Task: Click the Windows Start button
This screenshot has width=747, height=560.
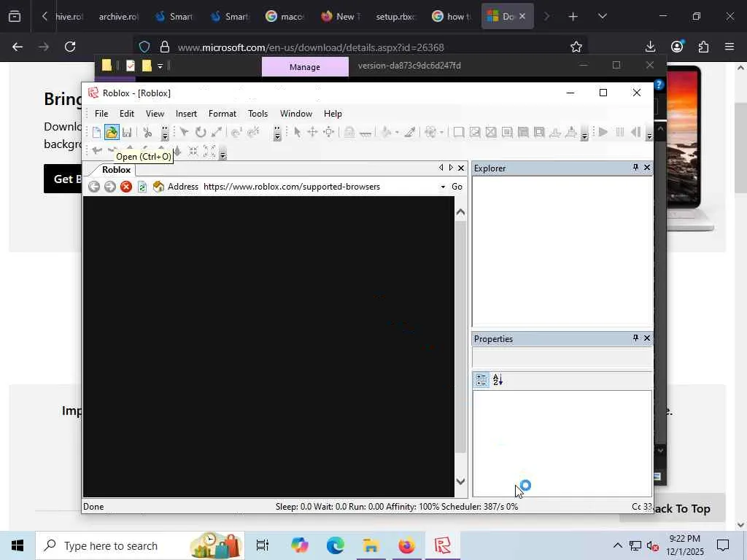Action: coord(18,545)
